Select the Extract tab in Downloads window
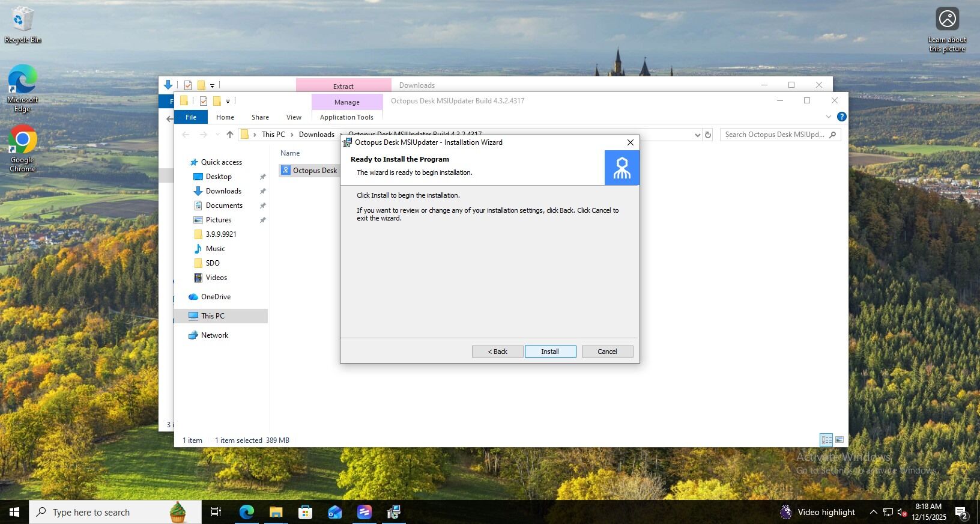The width and height of the screenshot is (980, 524). tap(343, 86)
